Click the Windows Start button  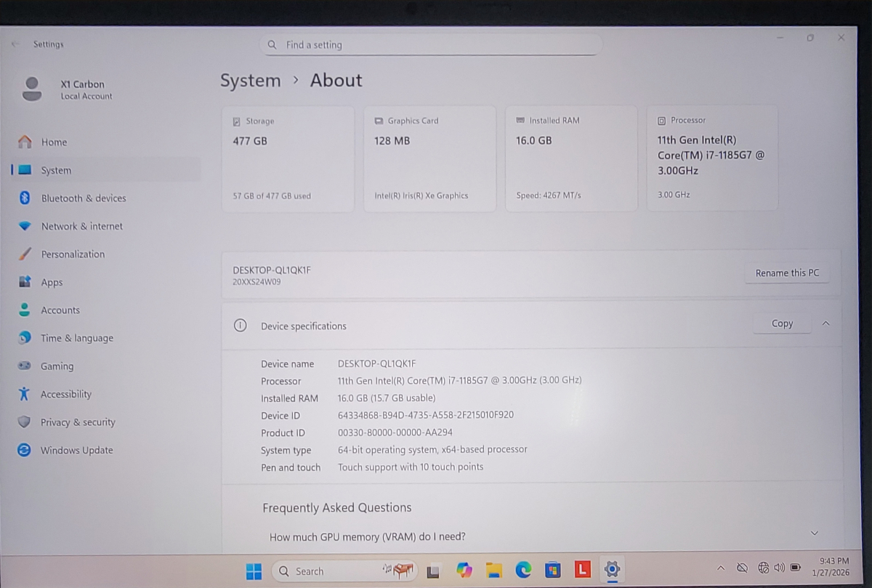(254, 571)
